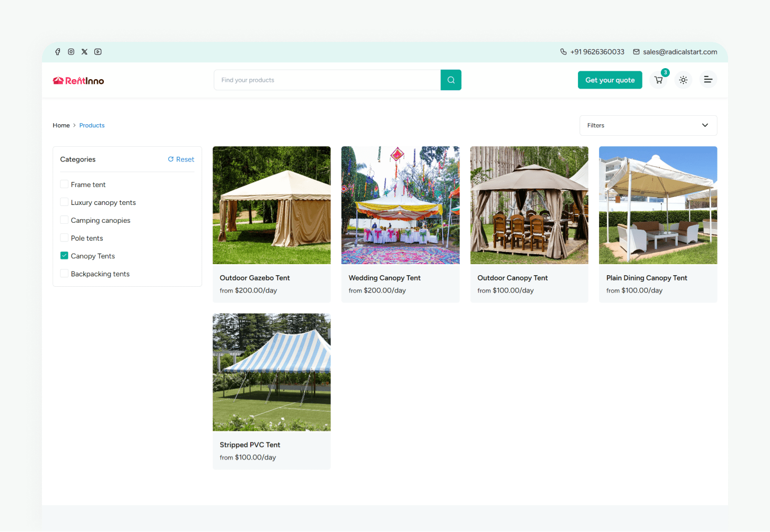This screenshot has width=770, height=532.
Task: Focus the Find your products search field
Action: click(327, 80)
